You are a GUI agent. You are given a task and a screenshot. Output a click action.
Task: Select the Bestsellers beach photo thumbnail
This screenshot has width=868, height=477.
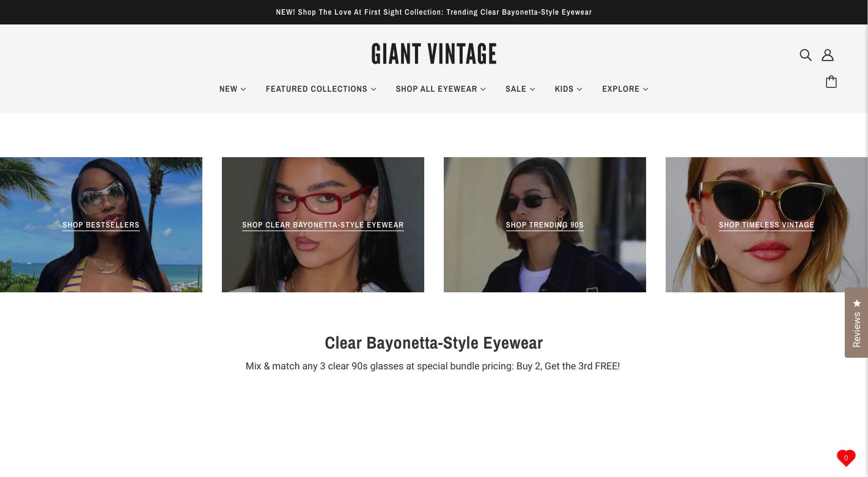click(101, 224)
